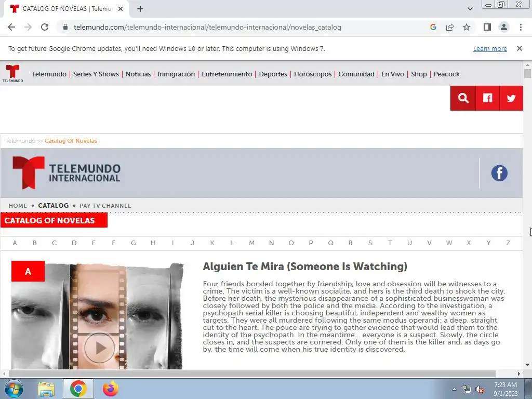Screen dimensions: 532x399
Task: Click the Learn more link
Action: click(490, 48)
